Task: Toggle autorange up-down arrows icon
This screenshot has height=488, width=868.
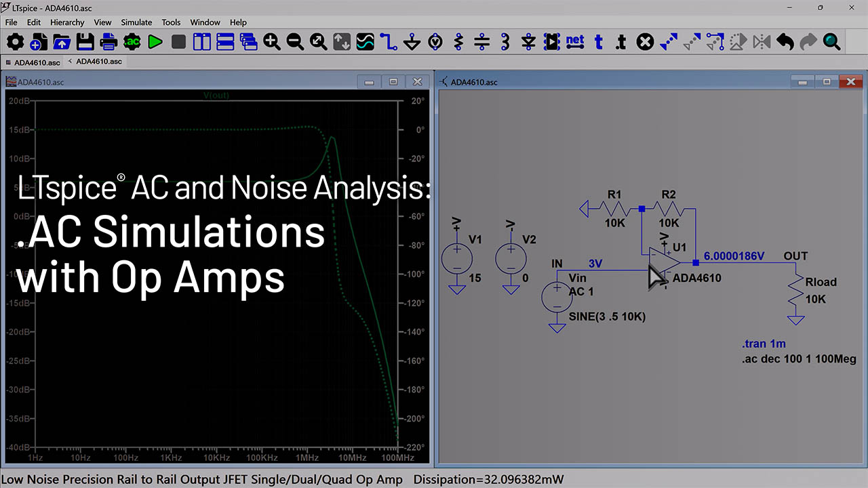Action: click(x=342, y=42)
